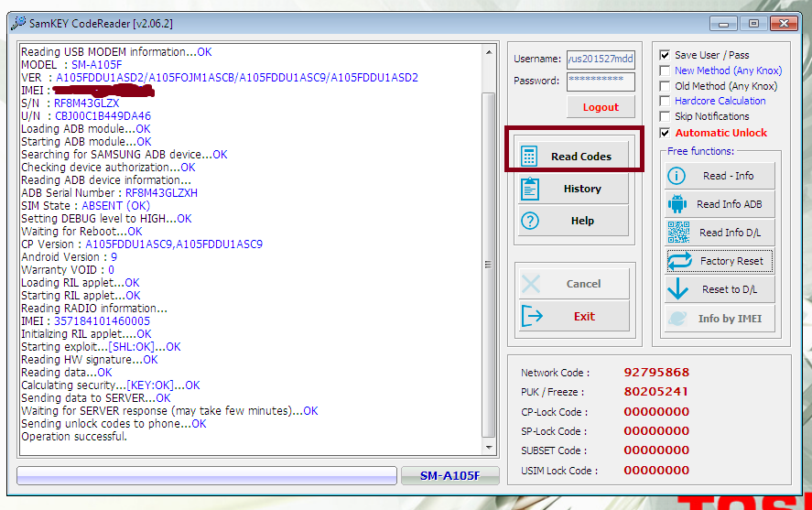Click the 'Reading HW signature' log line
Screen dimensions: 812x510
(x=89, y=360)
